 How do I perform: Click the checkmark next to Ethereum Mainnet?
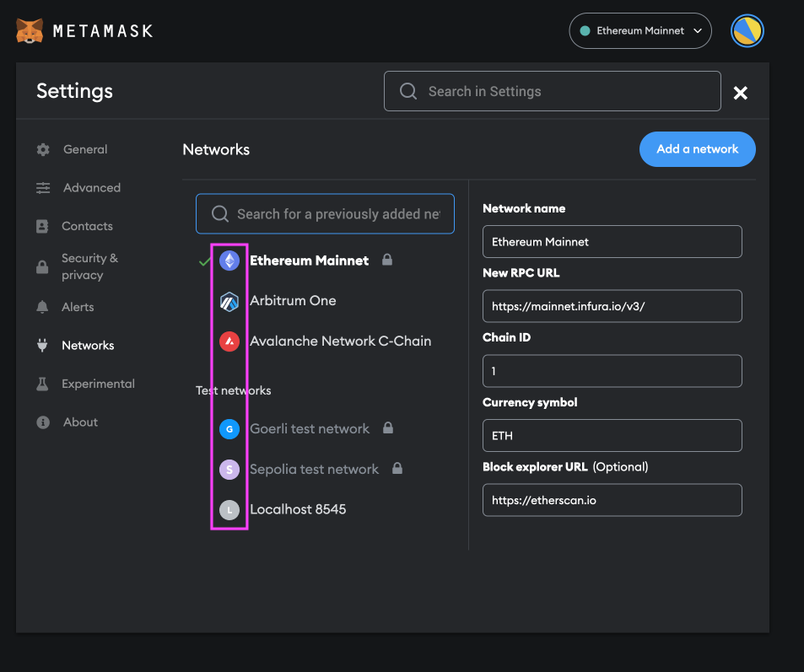[203, 261]
